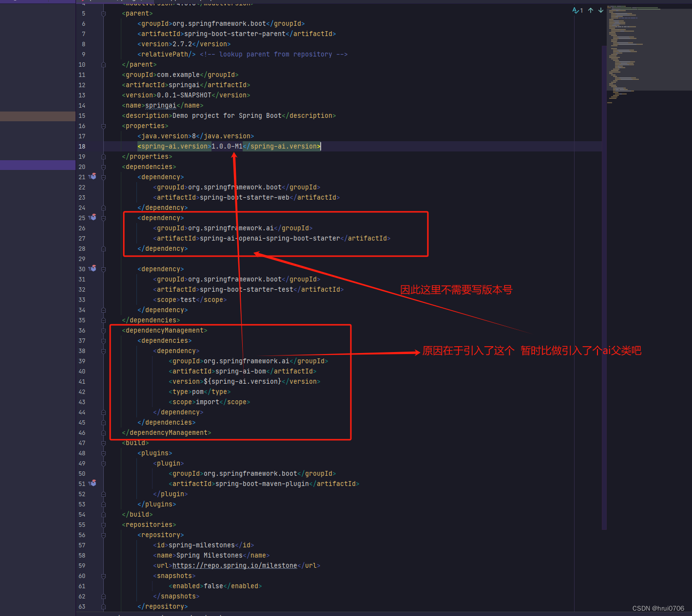Open the repo.spring.io/milestone URL link

point(235,565)
